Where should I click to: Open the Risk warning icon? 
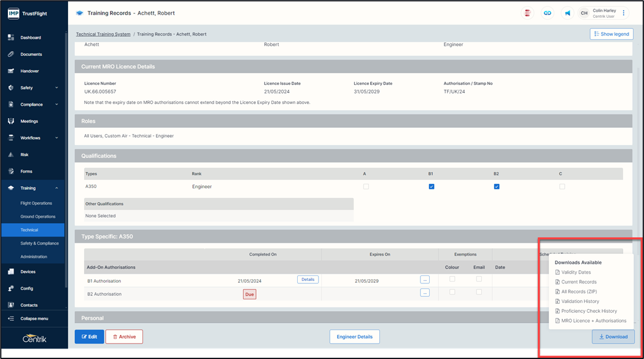coord(11,155)
